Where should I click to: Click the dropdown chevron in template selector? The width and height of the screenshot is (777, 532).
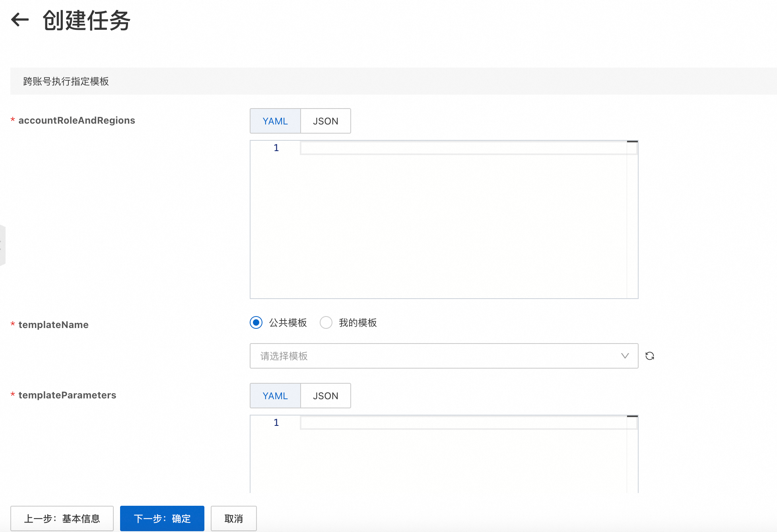[625, 356]
